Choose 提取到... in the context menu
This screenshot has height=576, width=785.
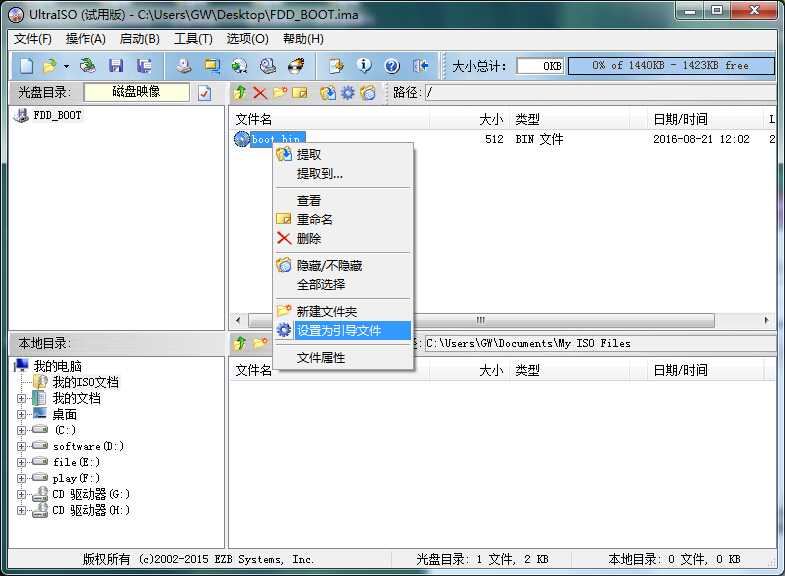point(343,174)
